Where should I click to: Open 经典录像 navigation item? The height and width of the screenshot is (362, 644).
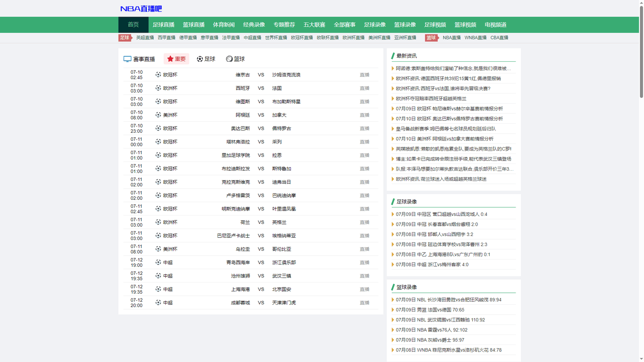pos(254,25)
